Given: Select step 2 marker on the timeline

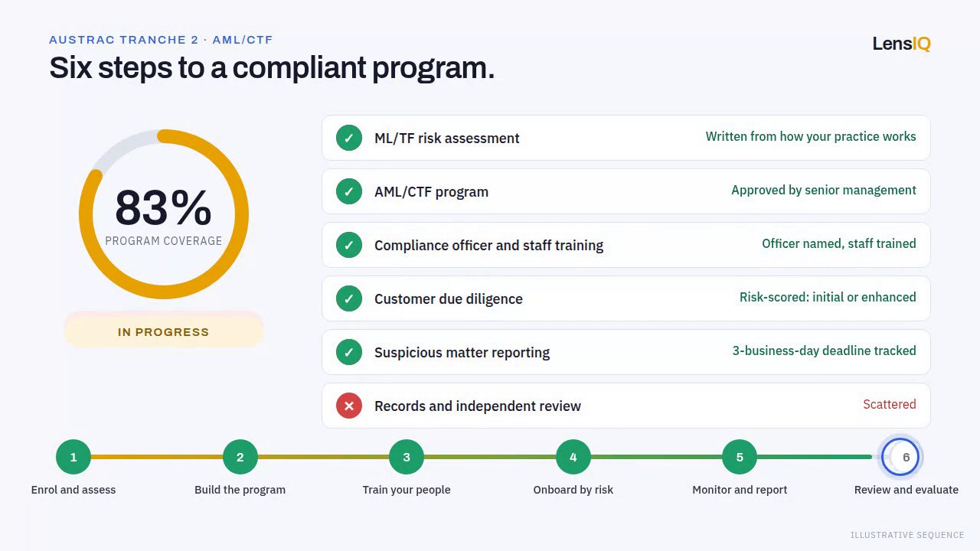Looking at the screenshot, I should coord(240,457).
